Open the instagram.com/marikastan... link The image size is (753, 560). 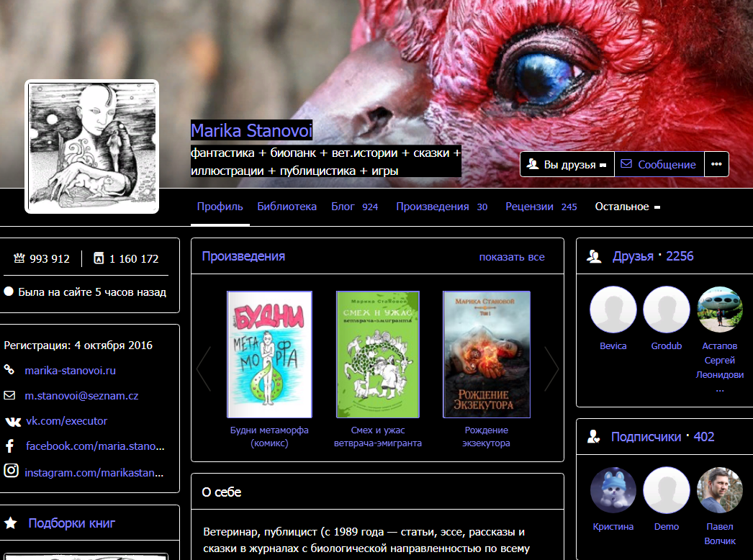[94, 473]
